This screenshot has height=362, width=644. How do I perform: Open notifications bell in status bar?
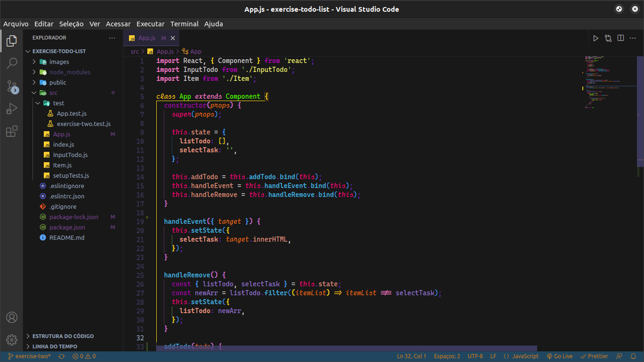[633, 356]
